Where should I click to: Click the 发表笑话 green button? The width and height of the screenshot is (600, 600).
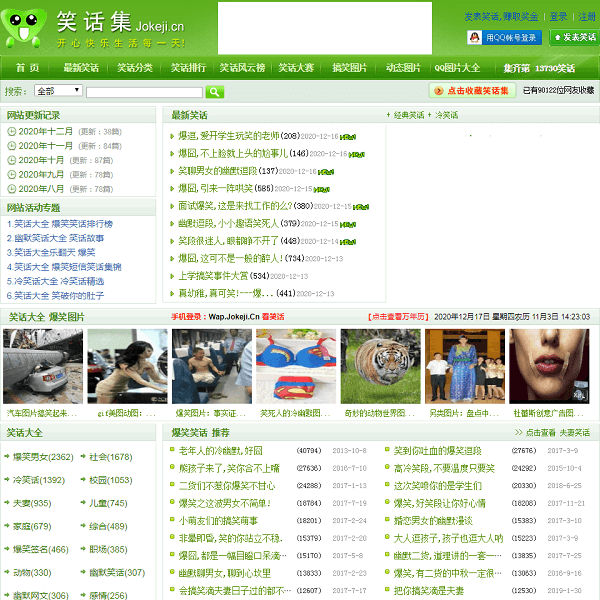coord(575,37)
